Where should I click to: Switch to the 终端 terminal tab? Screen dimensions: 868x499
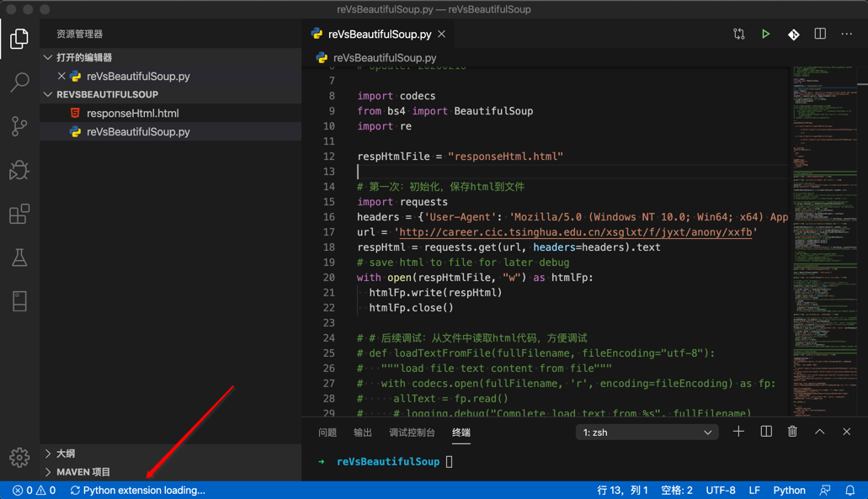pos(461,433)
